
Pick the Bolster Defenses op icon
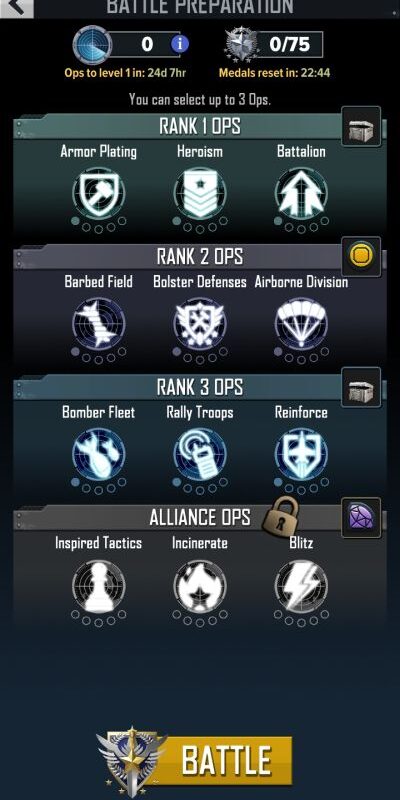tap(200, 323)
